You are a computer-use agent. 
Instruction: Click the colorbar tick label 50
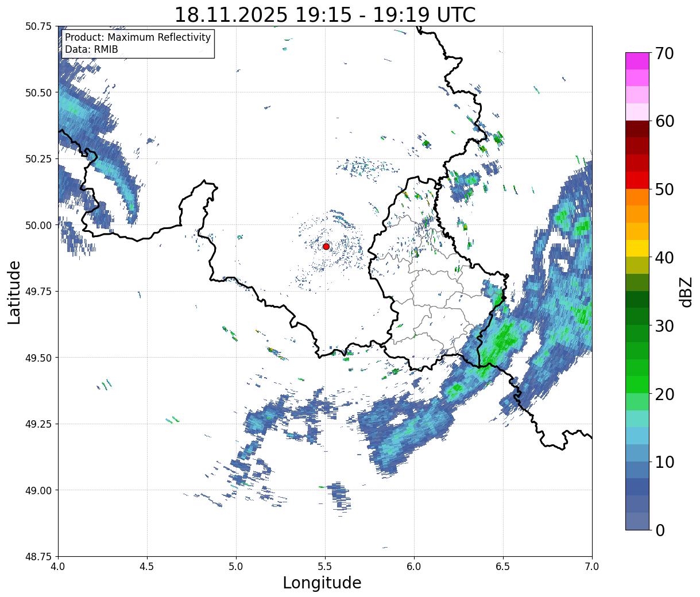(664, 189)
